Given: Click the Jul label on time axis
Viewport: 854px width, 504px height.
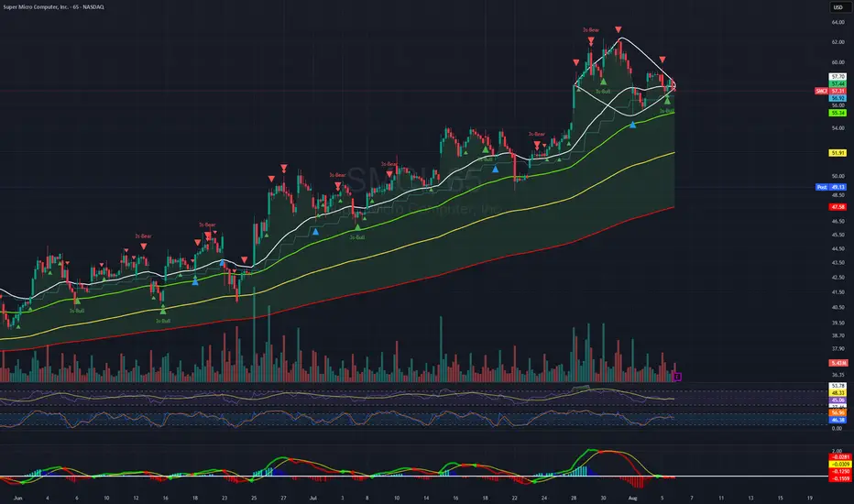Looking at the screenshot, I should coord(312,498).
